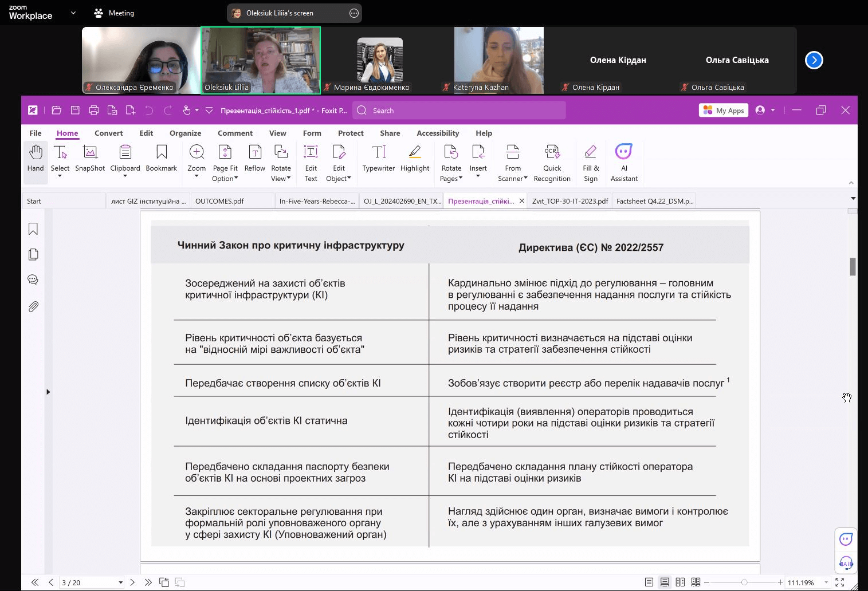Toggle the Hand tool
Viewport: 868px width, 591px height.
point(36,159)
